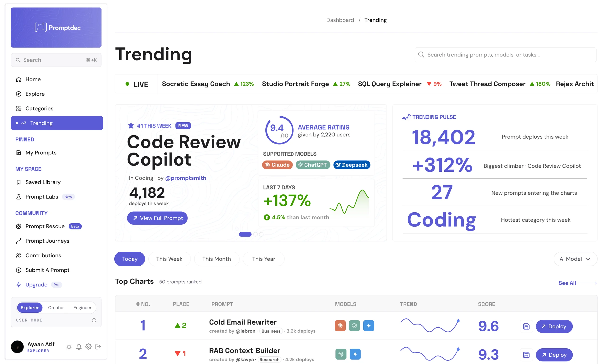Click the Promptdec logo
The height and width of the screenshot is (364, 606).
pos(58,27)
